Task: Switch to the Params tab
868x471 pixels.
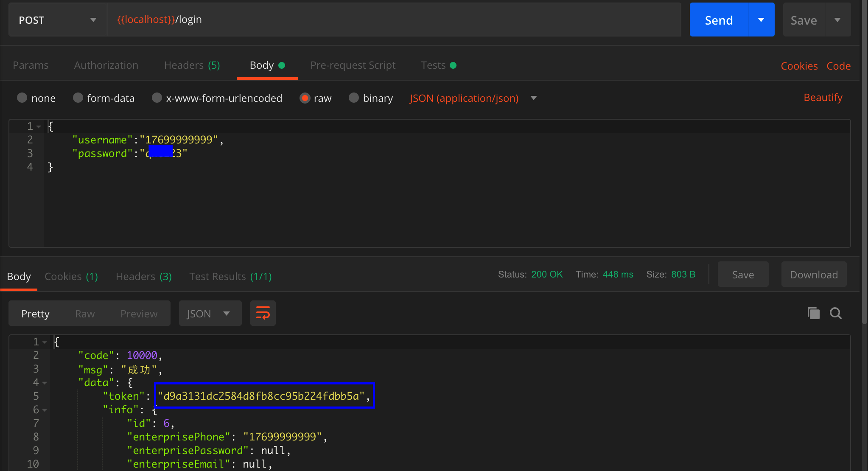Action: click(31, 65)
